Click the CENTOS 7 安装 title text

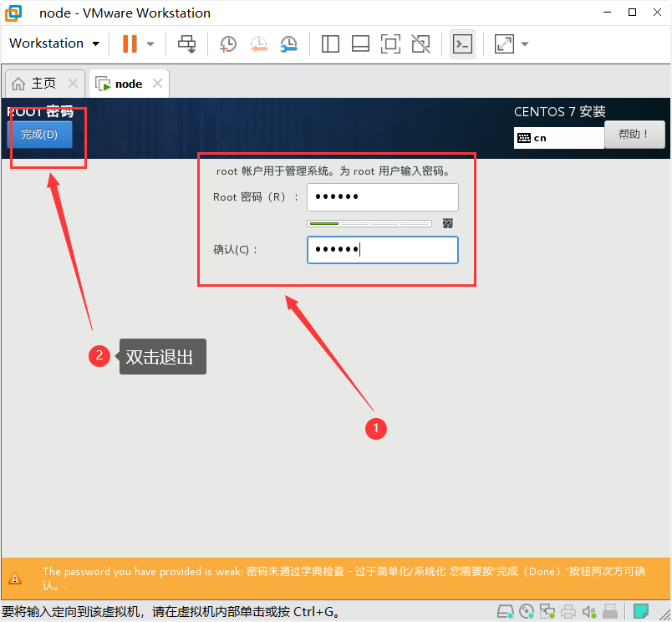(560, 112)
